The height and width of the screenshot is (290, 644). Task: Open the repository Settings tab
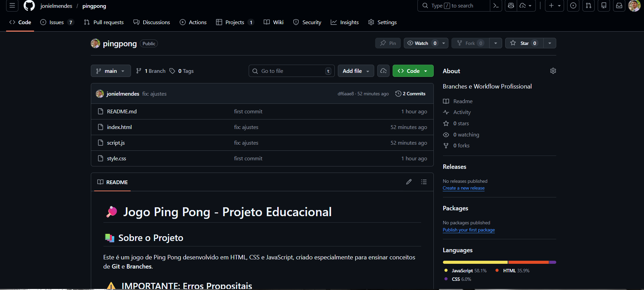pyautogui.click(x=382, y=22)
